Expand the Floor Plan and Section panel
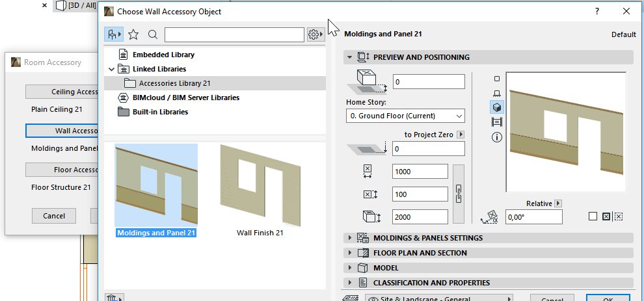The height and width of the screenshot is (301, 644). coord(351,253)
